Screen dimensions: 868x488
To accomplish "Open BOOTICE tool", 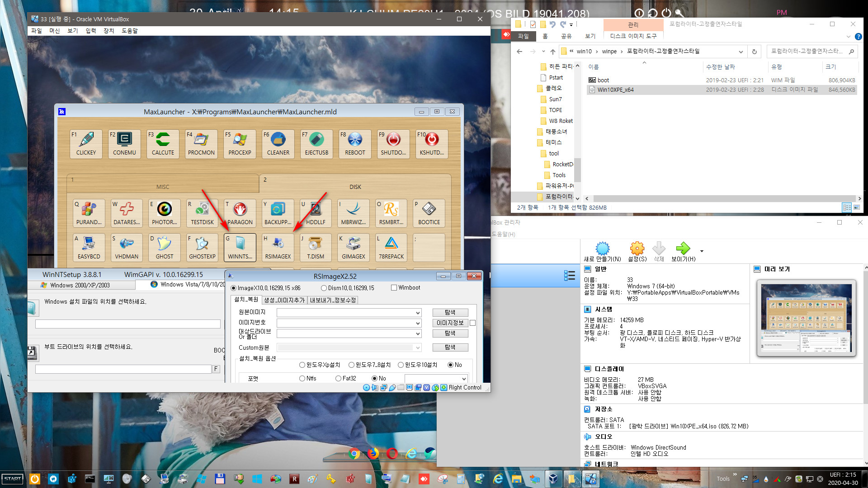I will [429, 213].
